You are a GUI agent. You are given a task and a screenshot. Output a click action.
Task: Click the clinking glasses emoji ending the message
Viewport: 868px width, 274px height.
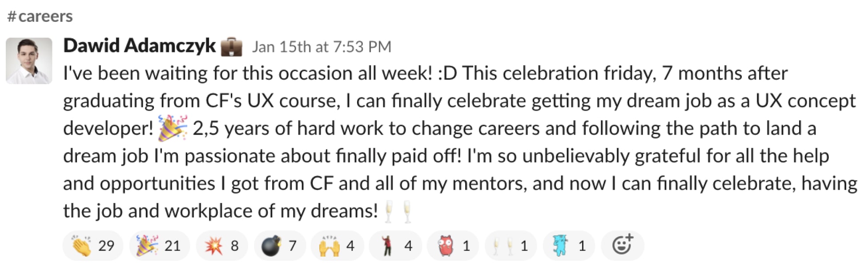coord(397,211)
